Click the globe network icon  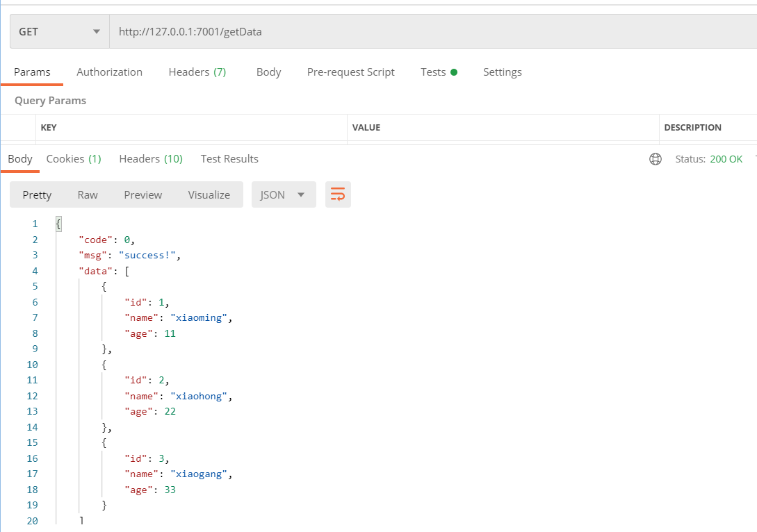(x=655, y=159)
